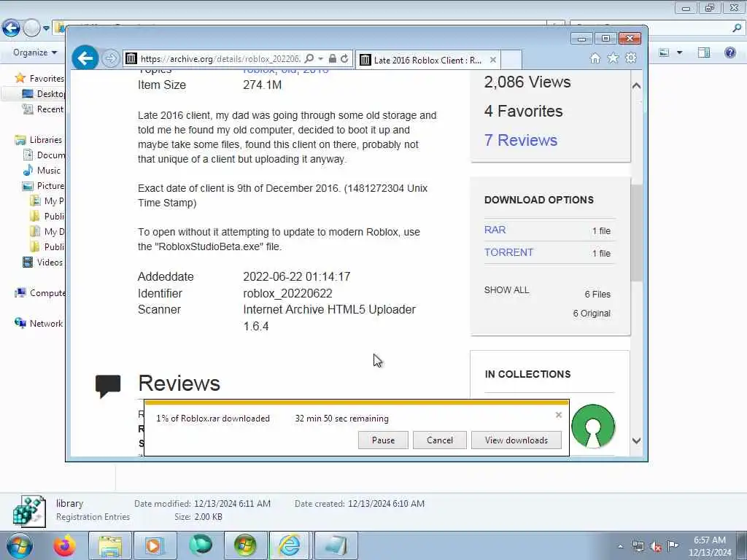Click the Explorer search magnifier icon

coord(738,28)
